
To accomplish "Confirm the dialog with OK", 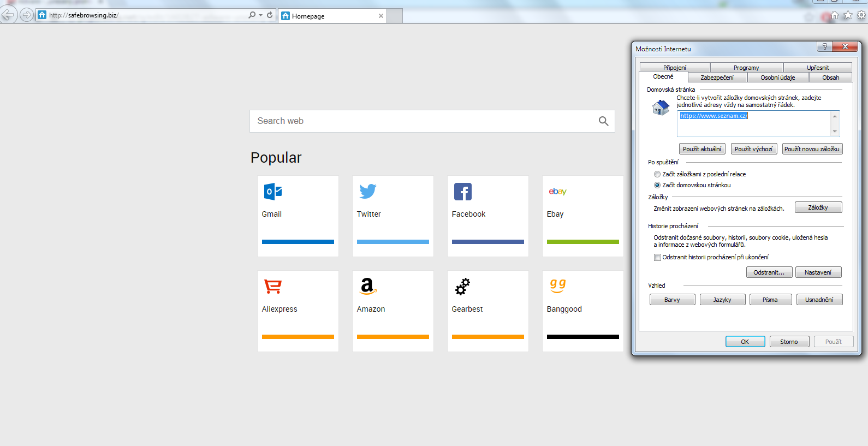I will 745,342.
